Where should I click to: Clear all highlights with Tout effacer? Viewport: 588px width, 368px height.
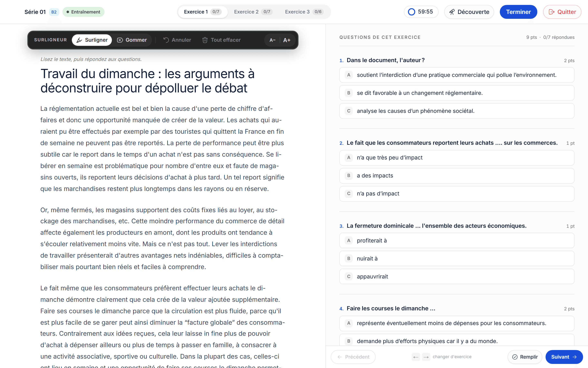(221, 40)
